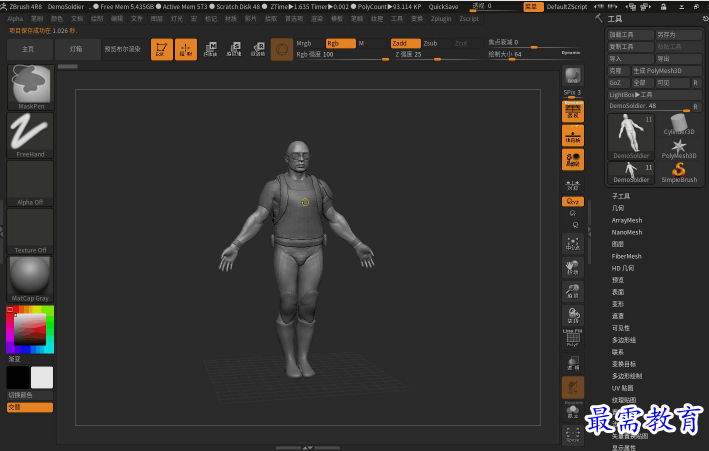Open the MatCap Gray material picker
The height and width of the screenshot is (451, 709).
30,278
